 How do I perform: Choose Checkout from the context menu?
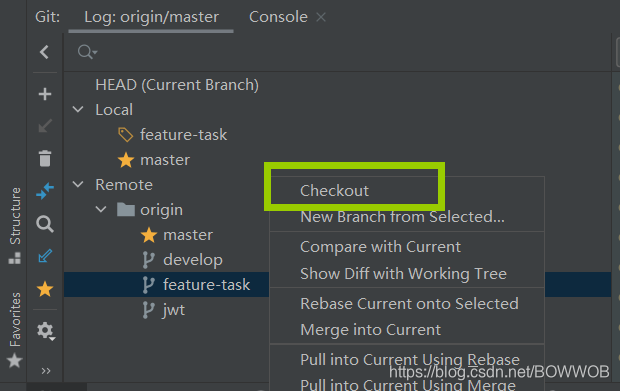(x=334, y=191)
